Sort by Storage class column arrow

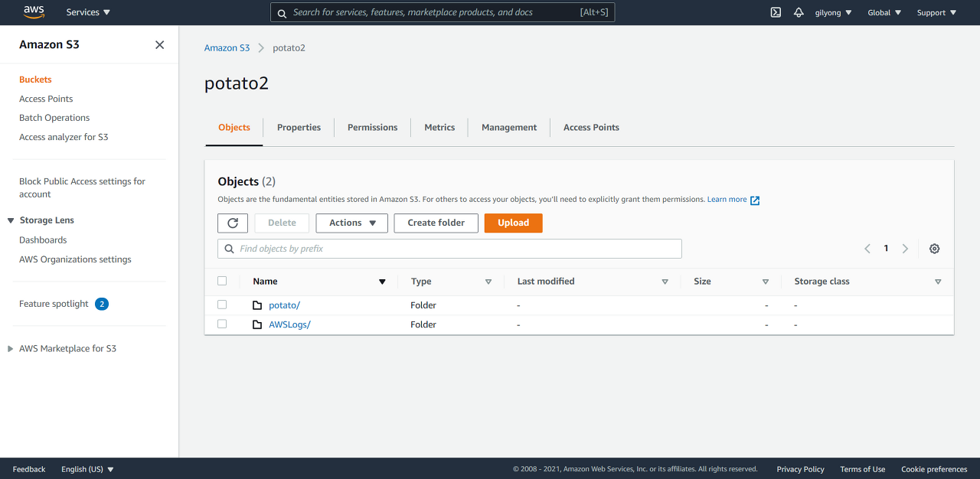click(x=938, y=282)
